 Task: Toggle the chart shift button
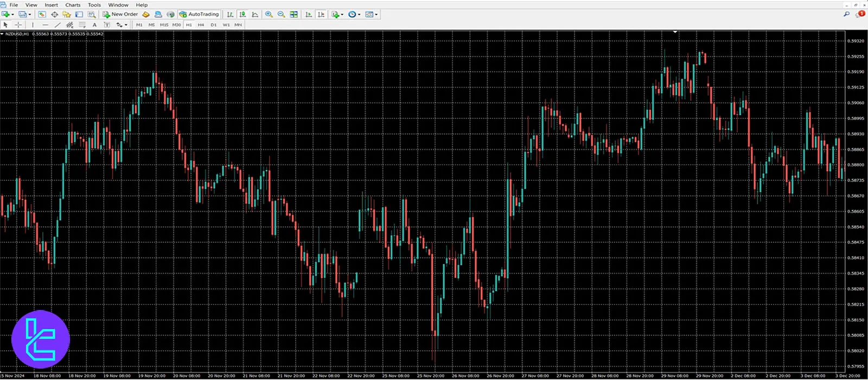[321, 15]
